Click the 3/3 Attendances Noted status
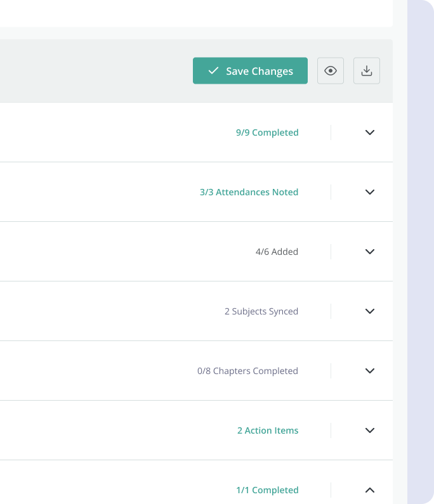This screenshot has height=504, width=434. pos(249,192)
